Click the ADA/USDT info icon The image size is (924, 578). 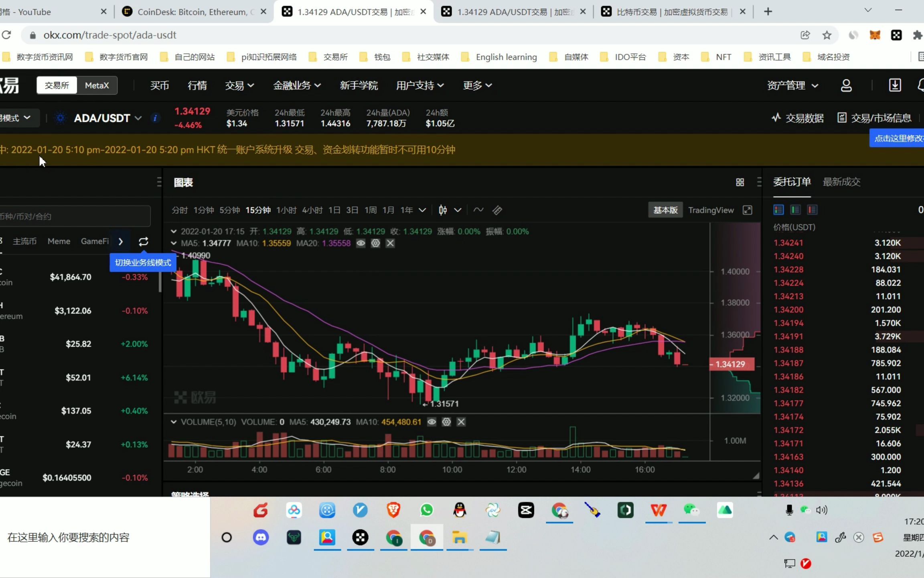coord(155,118)
